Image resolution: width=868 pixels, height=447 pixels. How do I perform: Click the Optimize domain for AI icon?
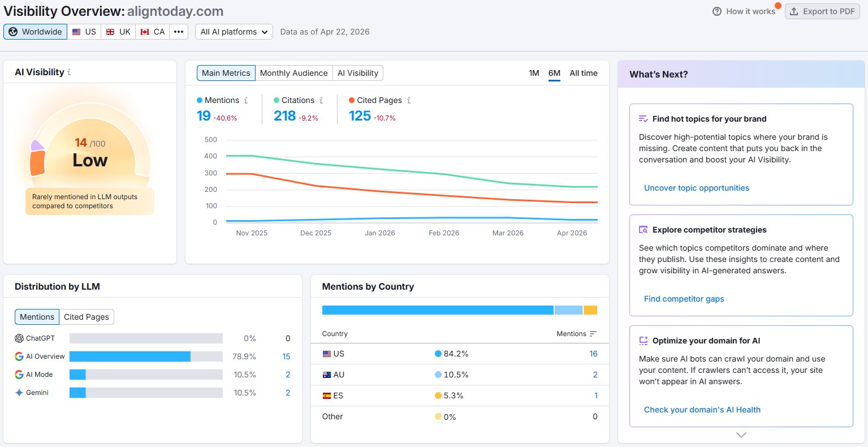point(644,341)
